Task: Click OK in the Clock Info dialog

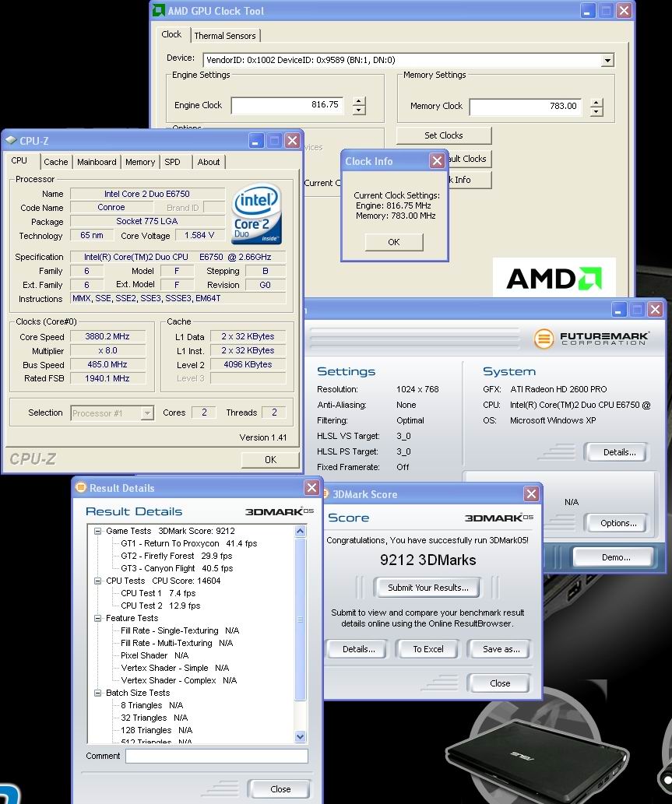Action: point(394,242)
